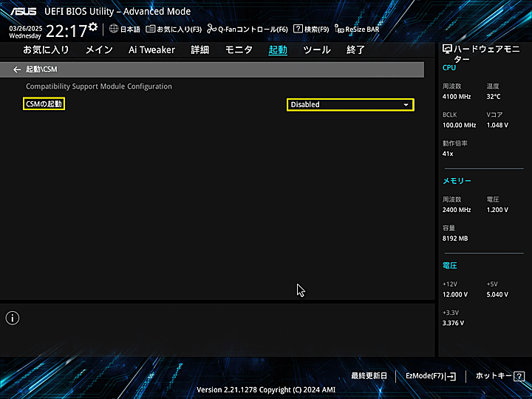Click the capacity 8192 MB value

click(455, 239)
